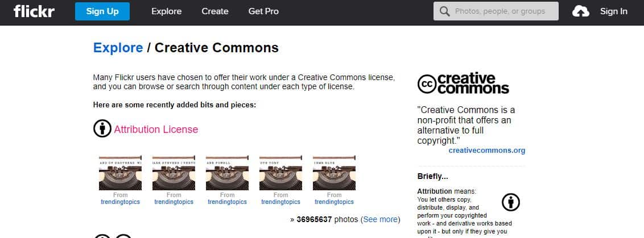This screenshot has height=238, width=644.
Task: Click the Creative Commons logo
Action: (x=463, y=83)
